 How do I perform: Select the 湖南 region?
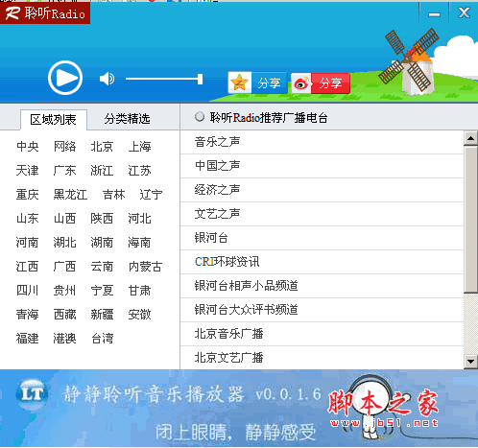point(102,243)
